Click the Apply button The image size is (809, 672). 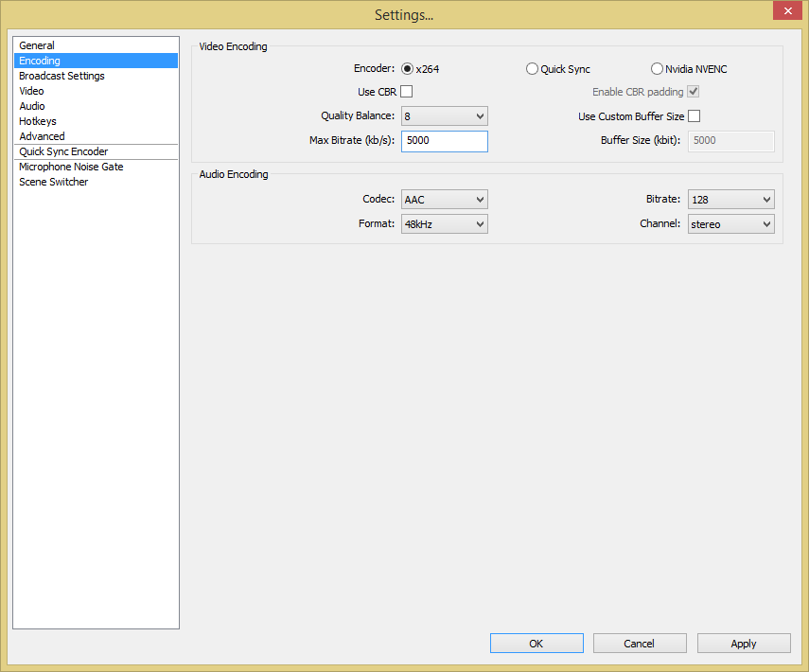pos(744,643)
